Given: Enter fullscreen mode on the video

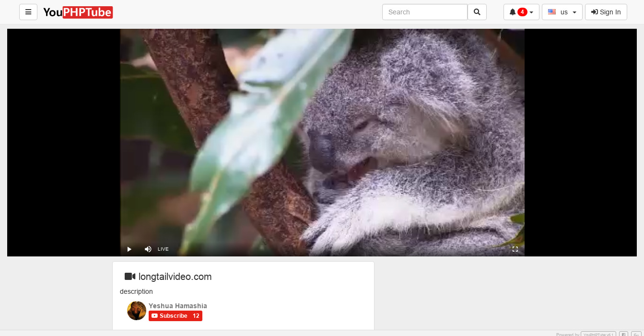Looking at the screenshot, I should coord(515,249).
